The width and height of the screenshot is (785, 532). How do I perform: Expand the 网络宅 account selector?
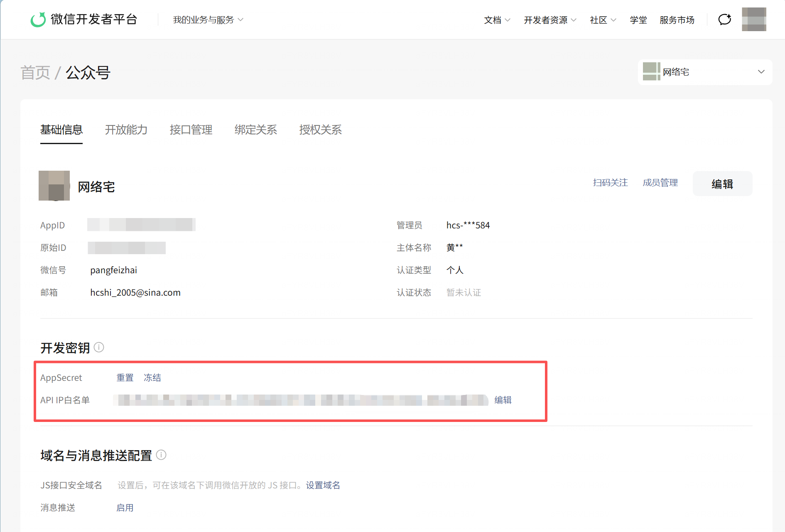pos(705,72)
